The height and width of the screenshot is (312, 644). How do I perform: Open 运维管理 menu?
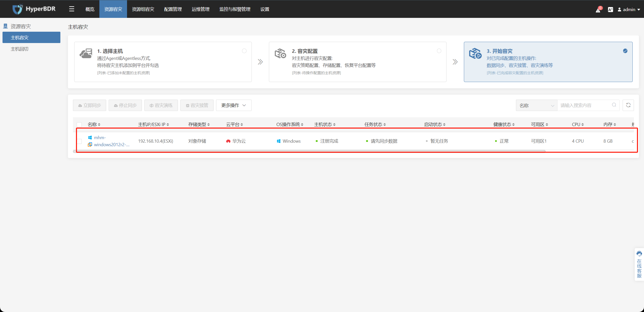(200, 9)
